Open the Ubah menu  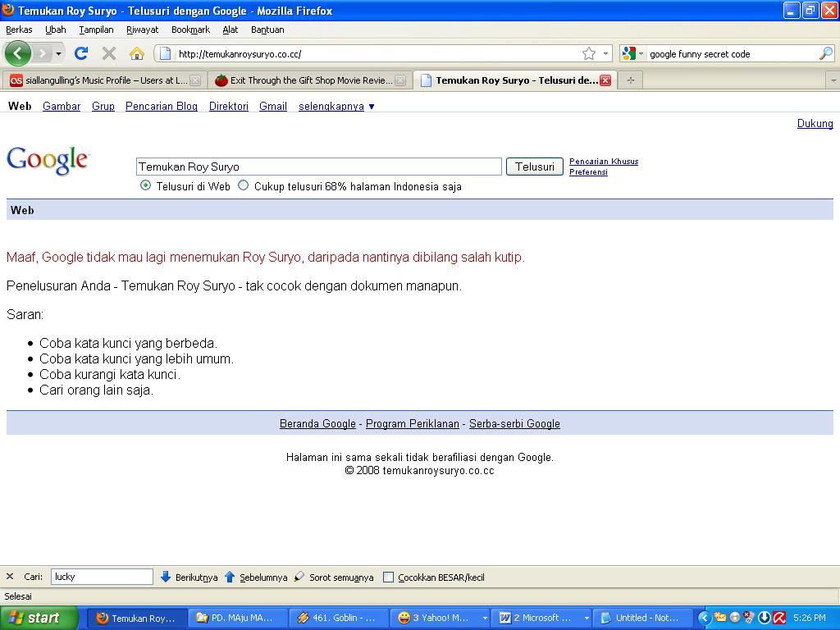[x=56, y=30]
